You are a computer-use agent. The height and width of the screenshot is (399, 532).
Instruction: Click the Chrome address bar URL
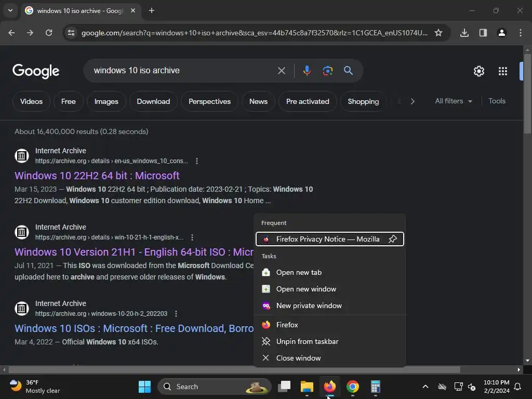pos(255,33)
